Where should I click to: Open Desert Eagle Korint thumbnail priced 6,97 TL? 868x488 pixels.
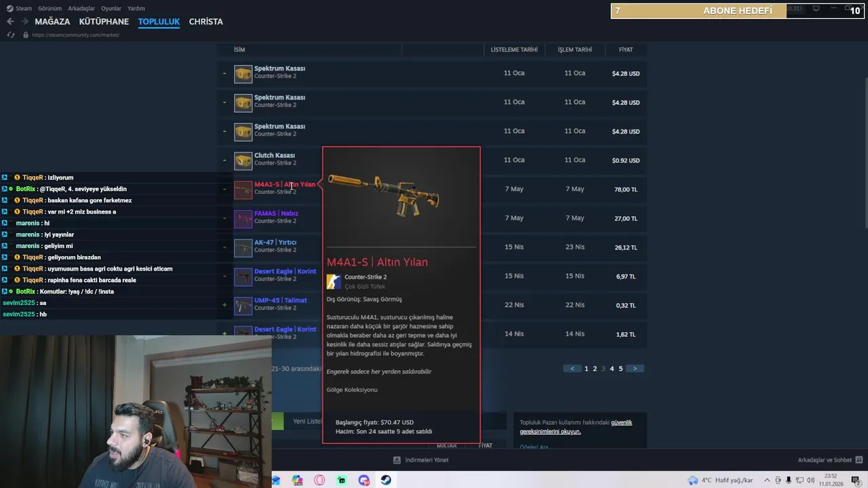243,277
